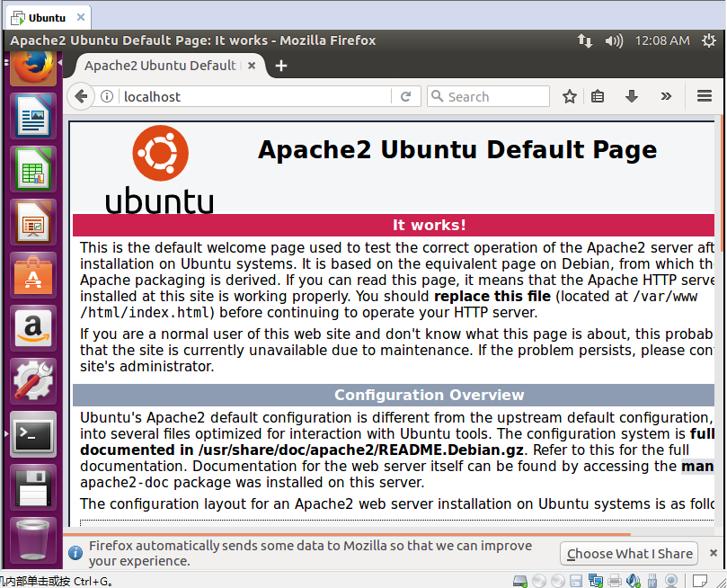Viewport: 727px width, 588px height.
Task: Open System Settings wrench-and-gear icon
Action: click(33, 381)
